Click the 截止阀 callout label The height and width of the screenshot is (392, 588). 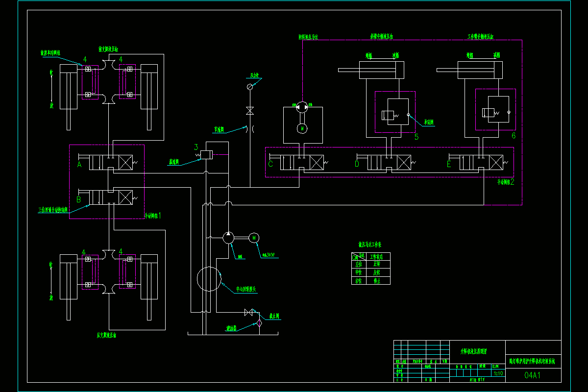[x=275, y=316]
